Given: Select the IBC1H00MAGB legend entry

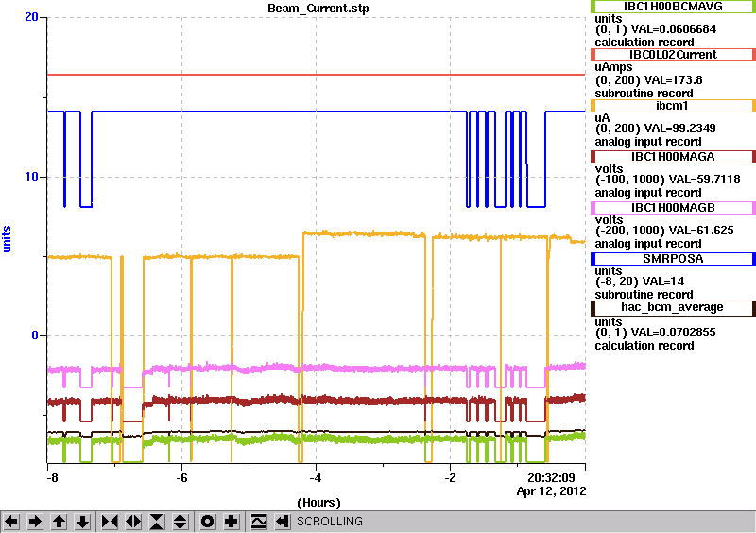Looking at the screenshot, I should [673, 208].
